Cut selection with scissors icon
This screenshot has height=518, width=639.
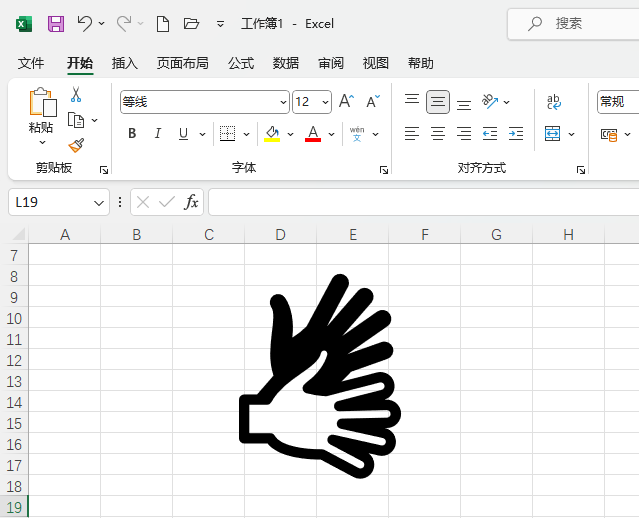[x=76, y=94]
